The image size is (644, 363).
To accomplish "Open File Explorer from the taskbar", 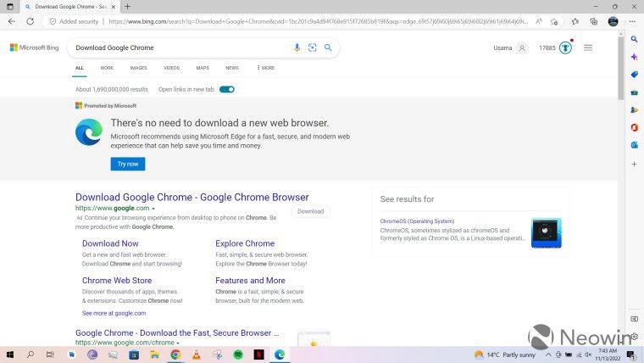I will 154,355.
